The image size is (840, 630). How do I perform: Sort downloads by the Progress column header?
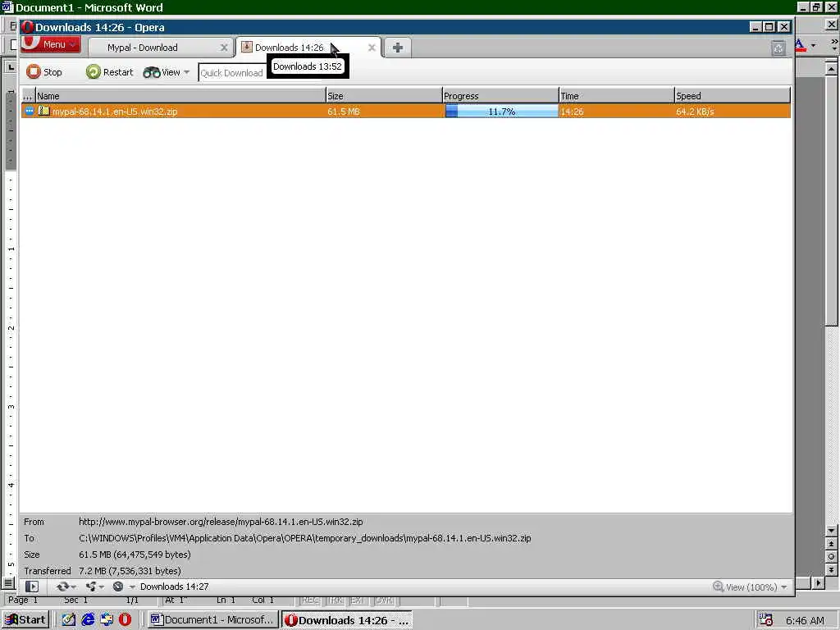pyautogui.click(x=500, y=95)
